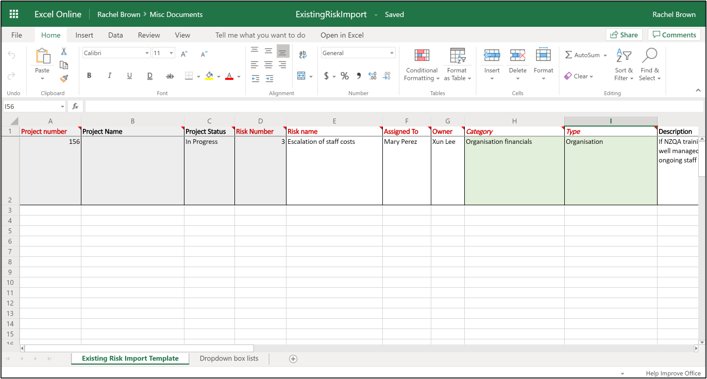Screen dimensions: 707x379
Task: Decrease font size with shrink font icon
Action: 204,54
